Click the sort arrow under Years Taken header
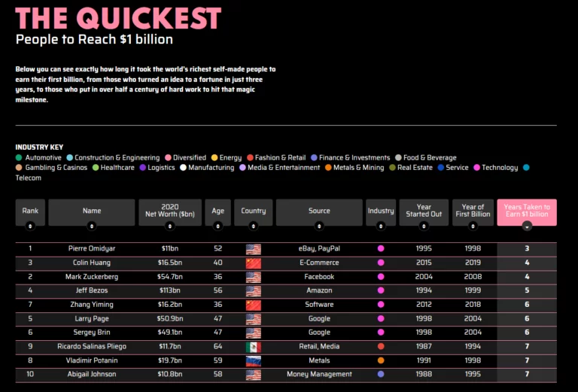The width and height of the screenshot is (578, 392). [527, 226]
